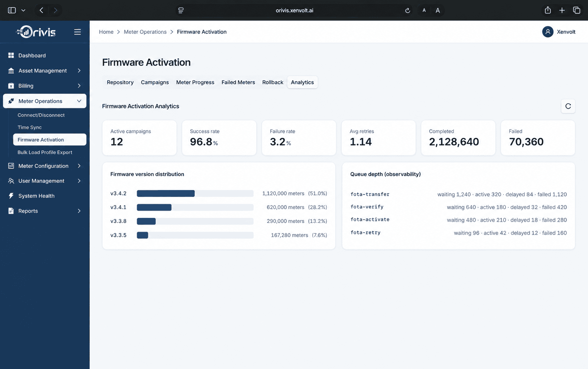This screenshot has height=369, width=588.
Task: Click the browser sidebar toggle icon
Action: 12,10
